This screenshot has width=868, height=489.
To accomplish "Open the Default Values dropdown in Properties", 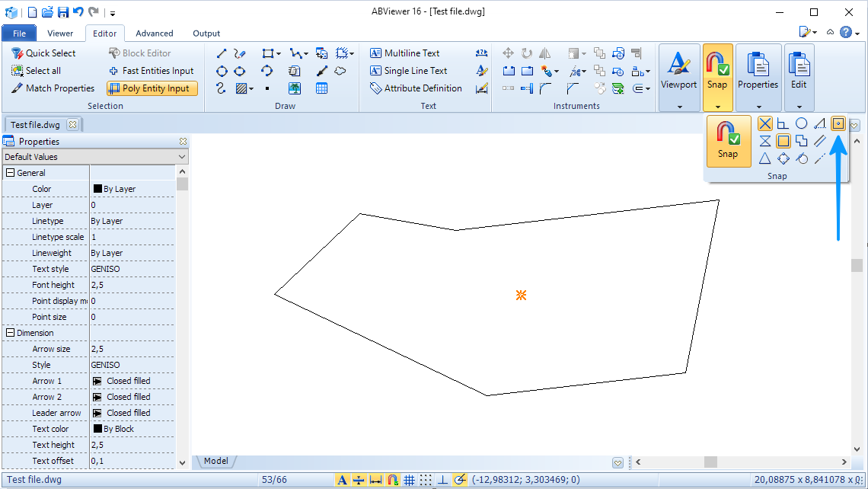I will tap(180, 155).
